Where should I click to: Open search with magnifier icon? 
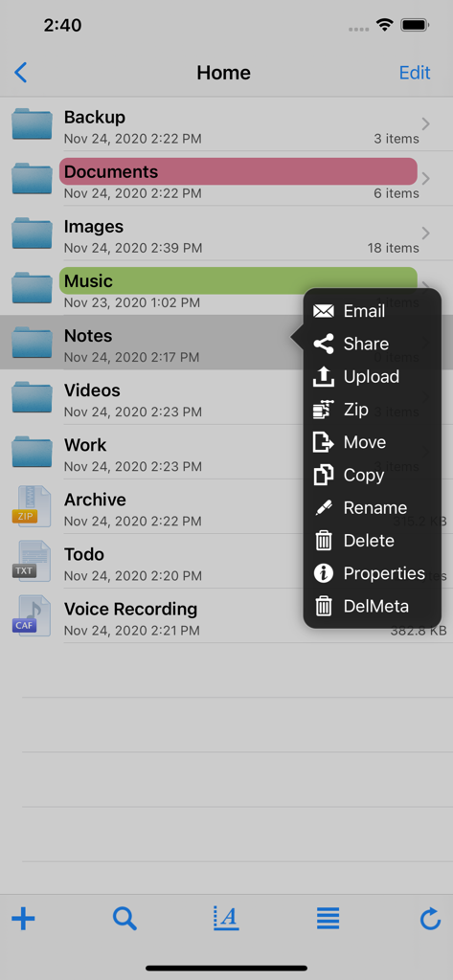click(x=125, y=919)
